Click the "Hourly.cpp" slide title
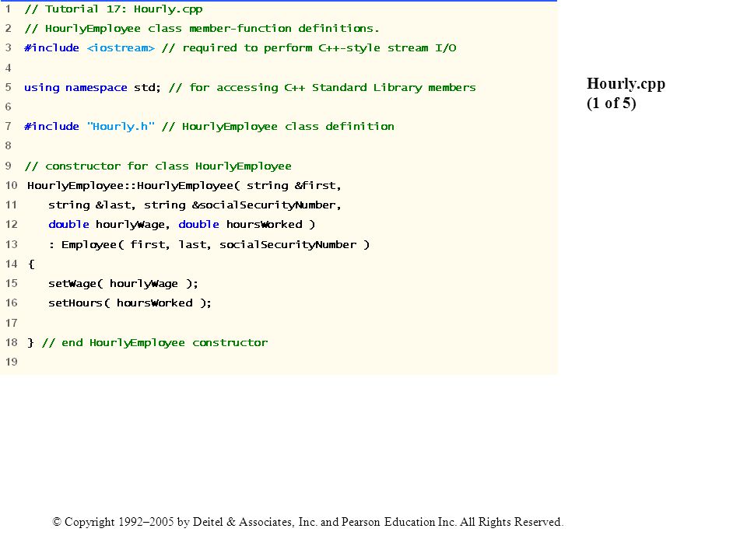This screenshot has height=560, width=747. (x=626, y=84)
